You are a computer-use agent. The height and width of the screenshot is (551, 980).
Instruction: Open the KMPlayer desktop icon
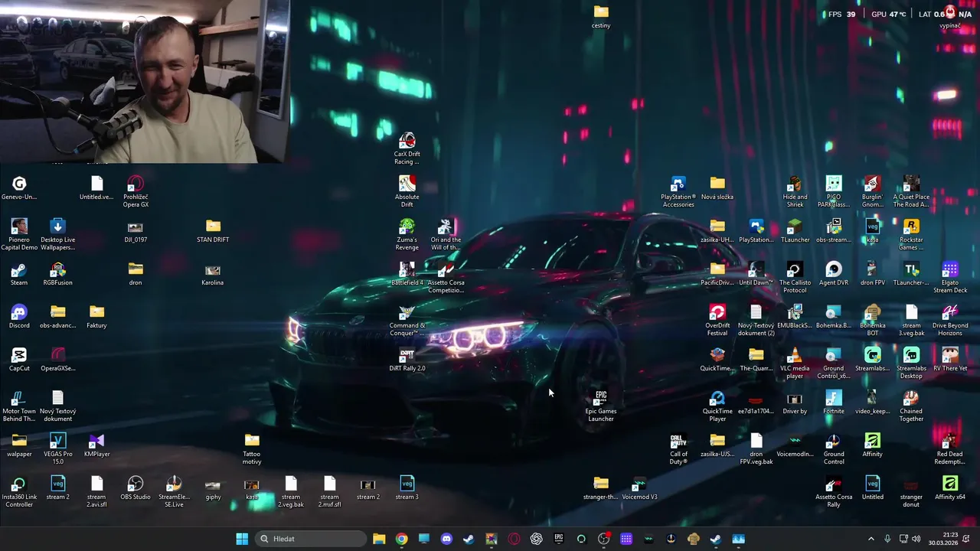[96, 446]
